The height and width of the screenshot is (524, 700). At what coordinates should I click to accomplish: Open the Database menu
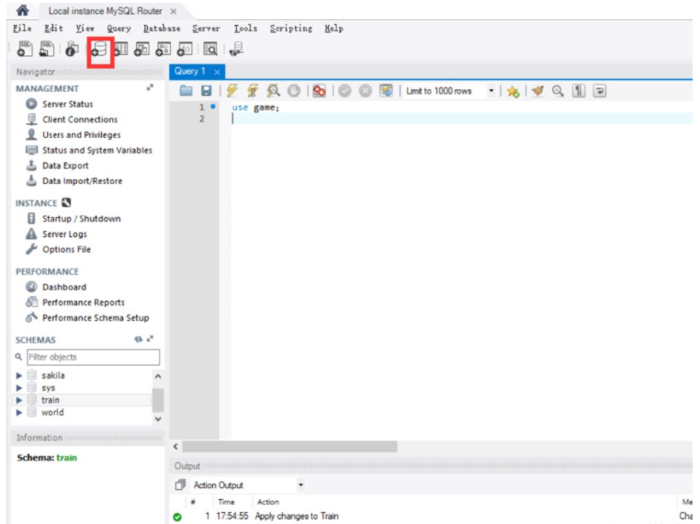pos(161,29)
